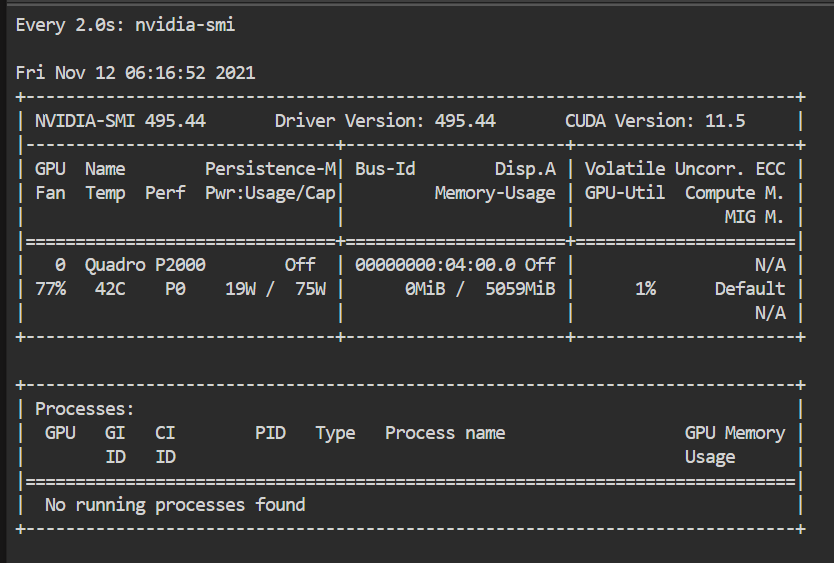This screenshot has height=563, width=834.
Task: Click the 'Processes:' section label
Action: point(85,409)
